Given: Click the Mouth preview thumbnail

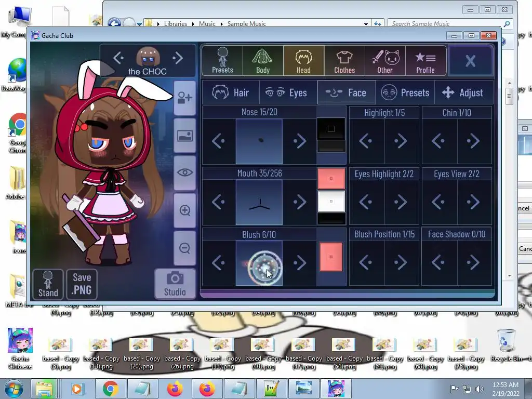Looking at the screenshot, I should tap(259, 202).
